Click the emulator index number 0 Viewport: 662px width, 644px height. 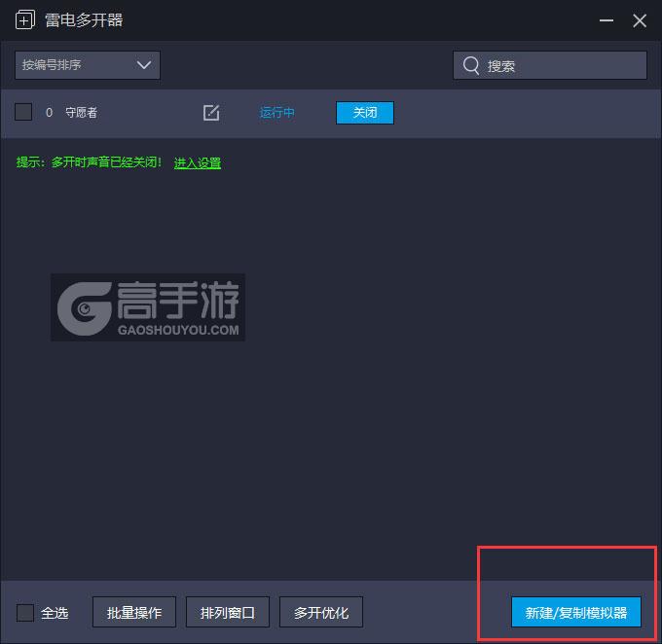pyautogui.click(x=49, y=113)
